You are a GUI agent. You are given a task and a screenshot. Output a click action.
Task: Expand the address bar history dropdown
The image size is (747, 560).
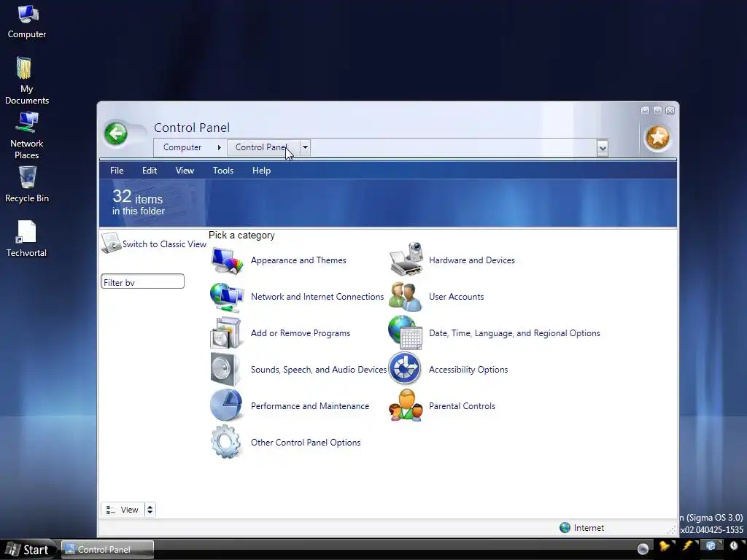click(602, 148)
